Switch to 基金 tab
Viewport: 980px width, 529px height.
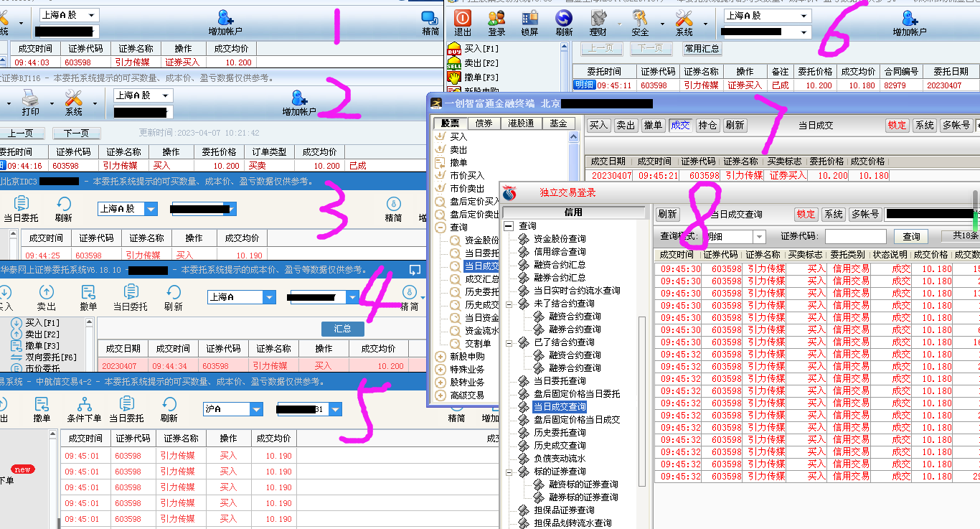coord(558,123)
